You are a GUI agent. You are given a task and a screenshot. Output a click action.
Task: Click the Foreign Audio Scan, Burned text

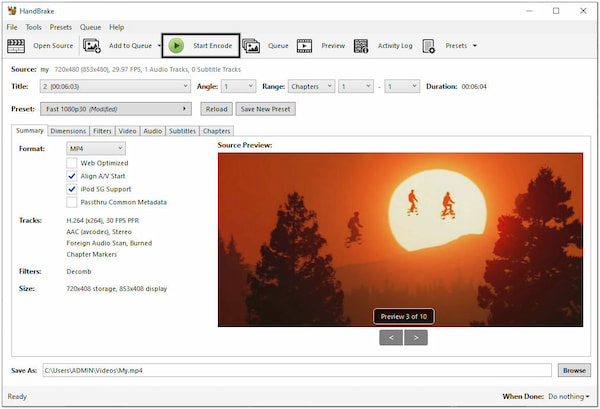(109, 243)
